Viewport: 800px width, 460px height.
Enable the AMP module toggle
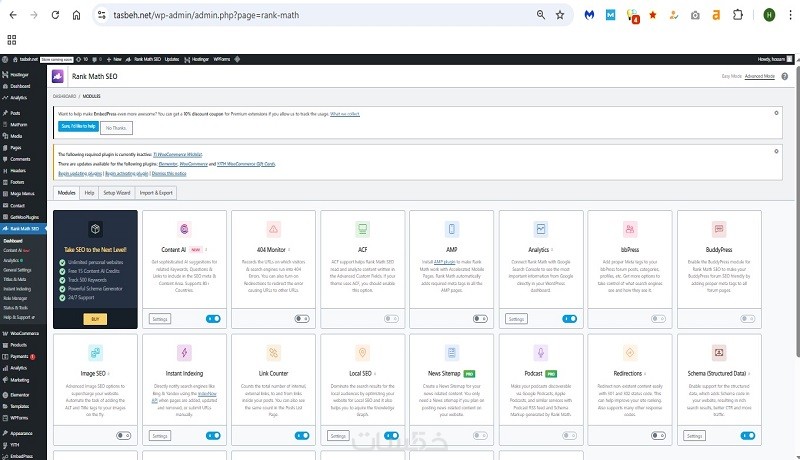click(x=480, y=319)
